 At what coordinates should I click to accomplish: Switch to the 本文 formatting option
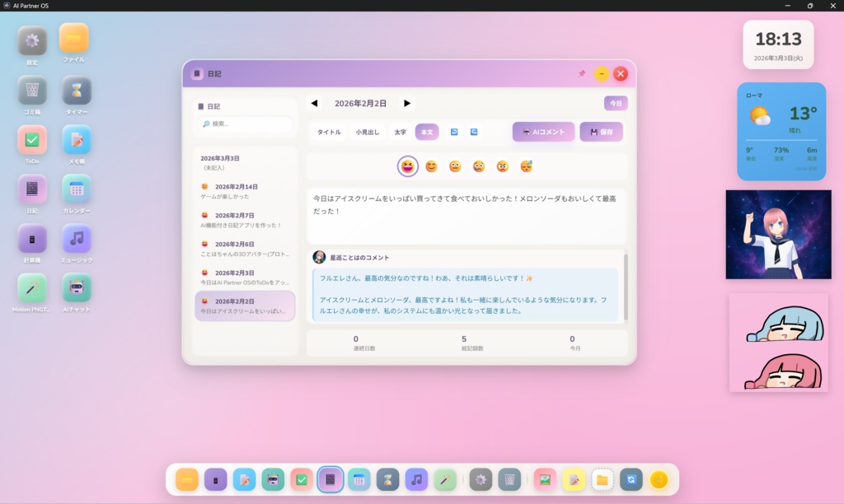pyautogui.click(x=425, y=131)
